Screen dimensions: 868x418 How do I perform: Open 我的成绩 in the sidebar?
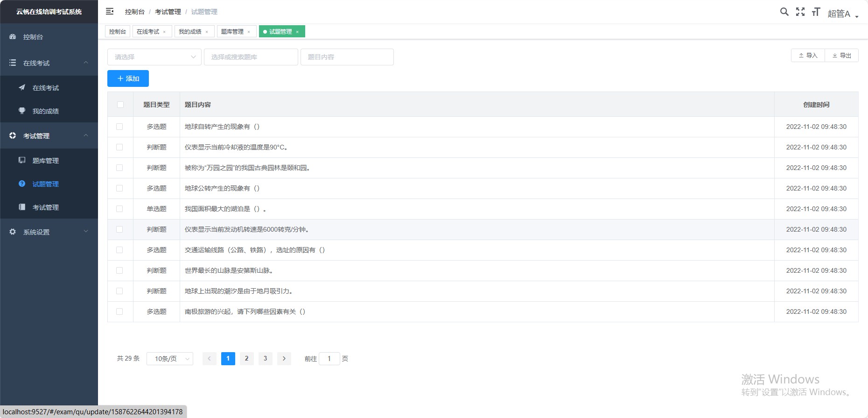click(x=49, y=111)
